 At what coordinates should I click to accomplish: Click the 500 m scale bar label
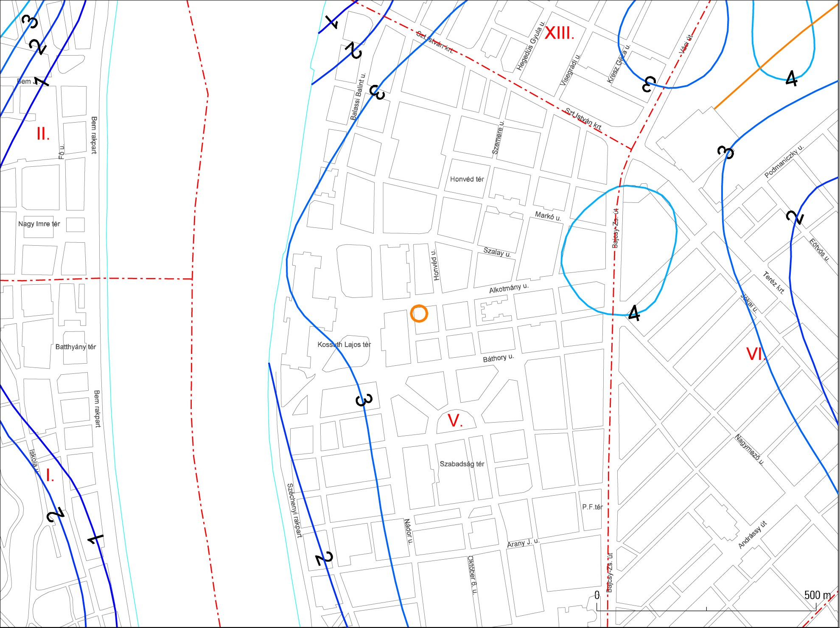point(818,595)
